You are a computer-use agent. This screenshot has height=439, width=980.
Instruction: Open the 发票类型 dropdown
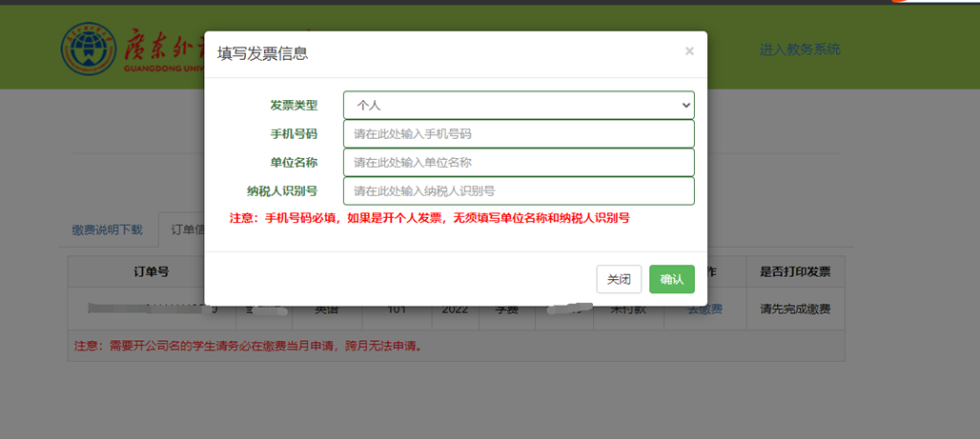click(x=519, y=105)
